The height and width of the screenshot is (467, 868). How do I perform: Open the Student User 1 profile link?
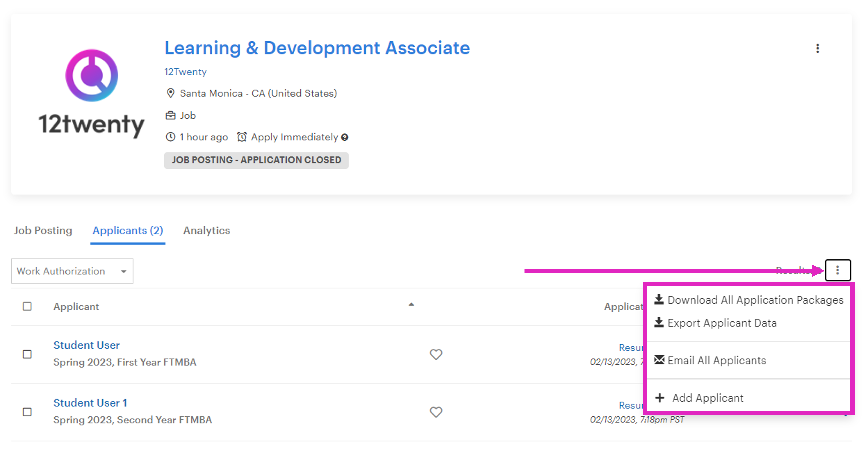(x=90, y=403)
